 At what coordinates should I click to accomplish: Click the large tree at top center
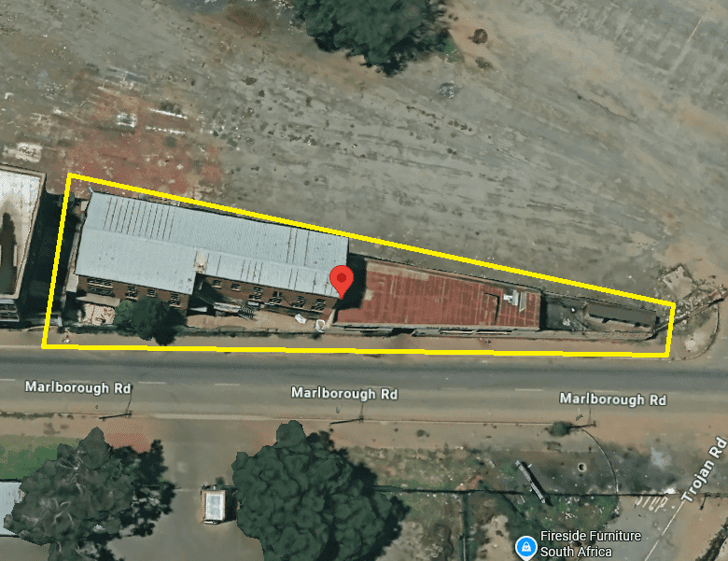371,30
